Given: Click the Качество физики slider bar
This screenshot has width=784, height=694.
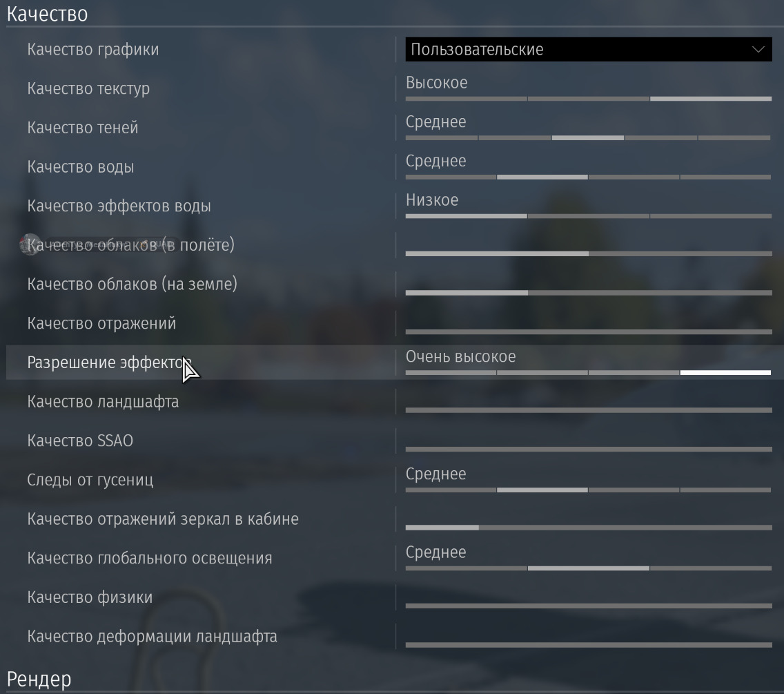Looking at the screenshot, I should click(588, 606).
